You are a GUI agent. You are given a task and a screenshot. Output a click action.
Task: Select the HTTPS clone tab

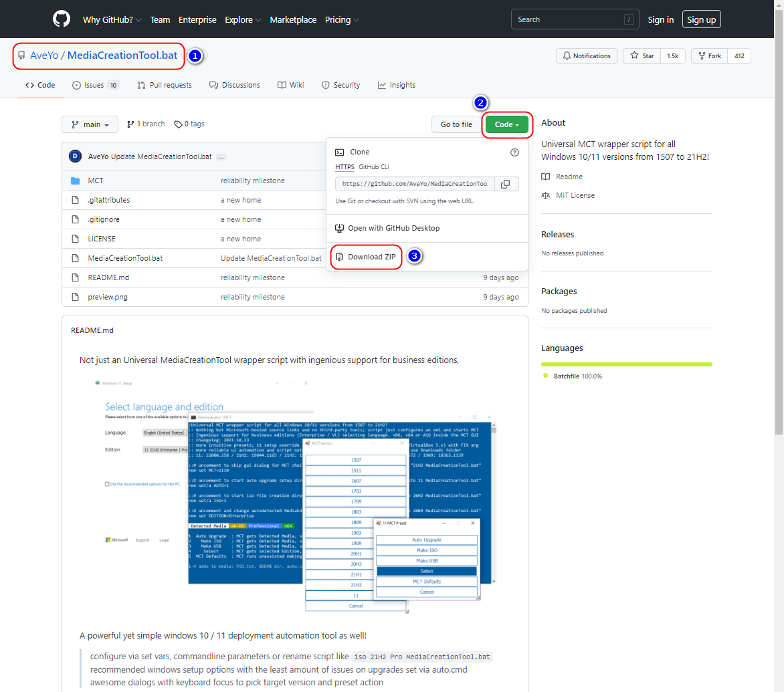345,167
